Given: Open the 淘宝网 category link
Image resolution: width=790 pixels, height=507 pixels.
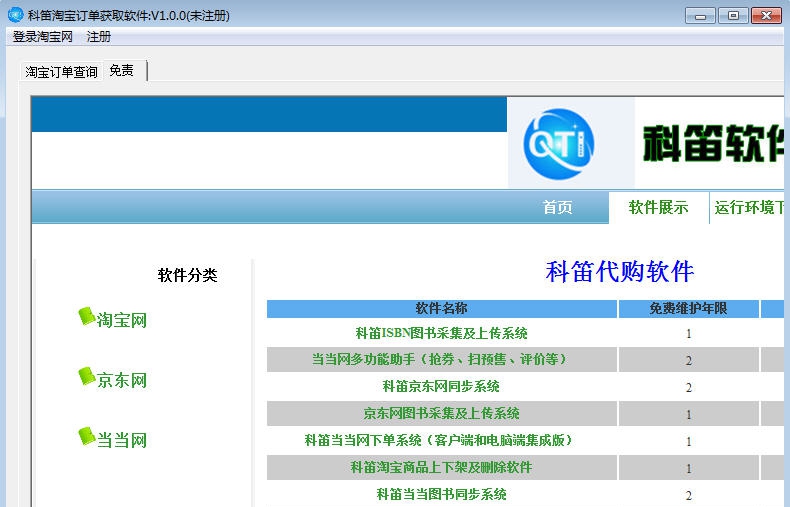Looking at the screenshot, I should point(121,320).
